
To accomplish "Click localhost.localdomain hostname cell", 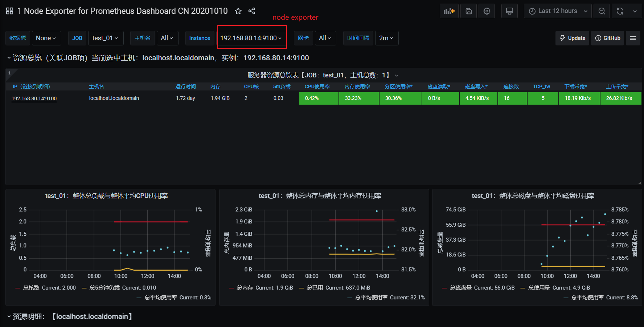I will click(114, 98).
